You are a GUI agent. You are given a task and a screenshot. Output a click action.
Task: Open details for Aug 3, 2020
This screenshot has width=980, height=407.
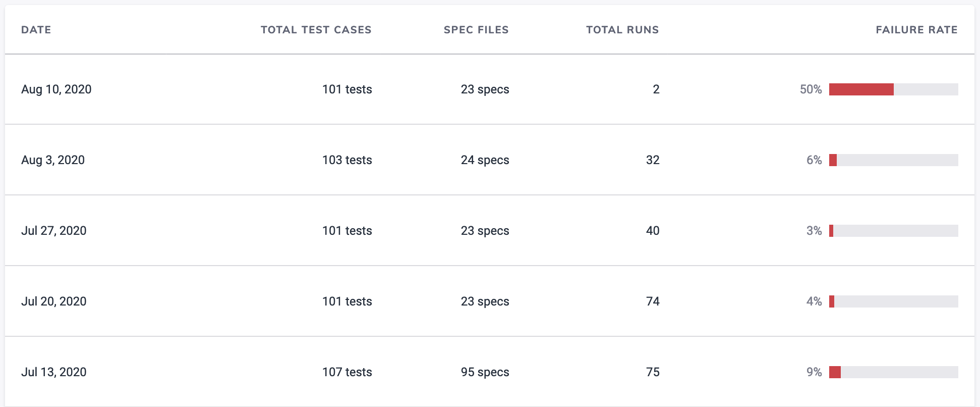(x=53, y=160)
